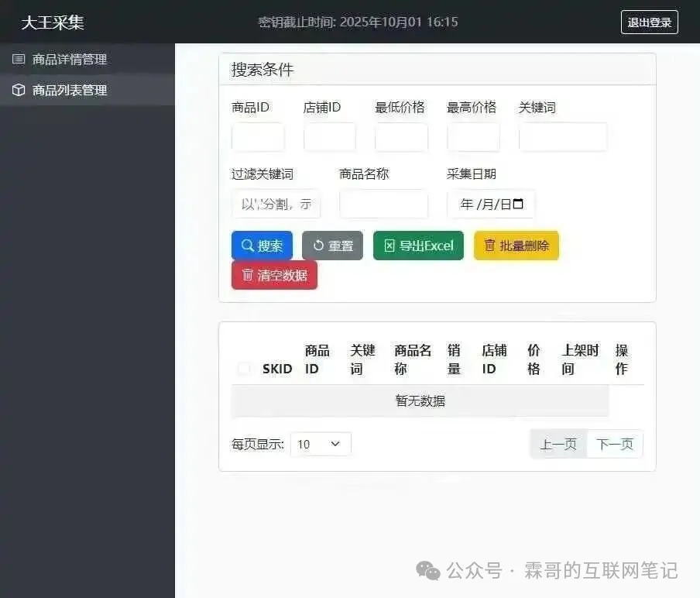
Task: Select 商品列表管理 in the sidebar
Action: point(70,91)
